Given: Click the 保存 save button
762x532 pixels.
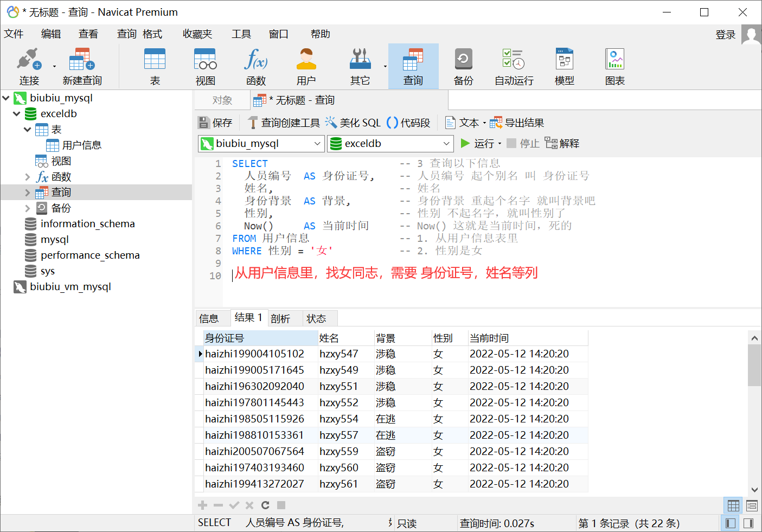Looking at the screenshot, I should [215, 123].
